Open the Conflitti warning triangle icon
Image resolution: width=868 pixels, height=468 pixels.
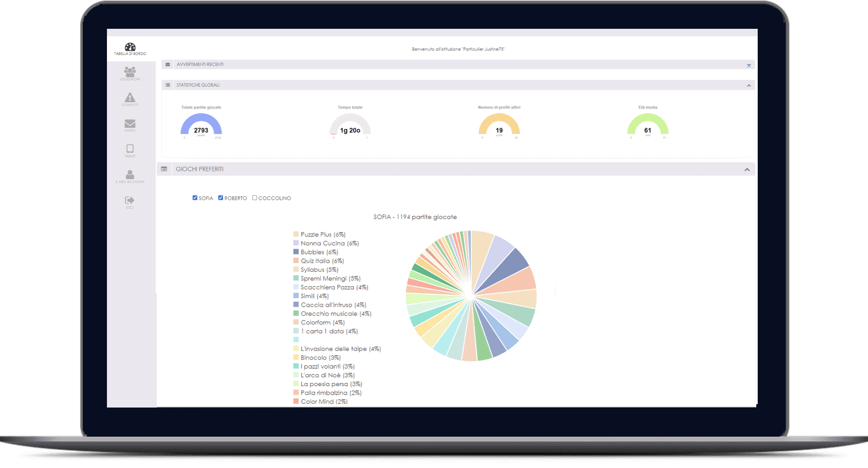pyautogui.click(x=130, y=97)
